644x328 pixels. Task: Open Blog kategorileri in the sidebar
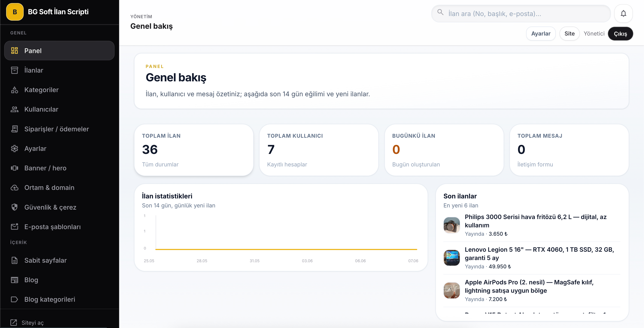[x=59, y=299]
